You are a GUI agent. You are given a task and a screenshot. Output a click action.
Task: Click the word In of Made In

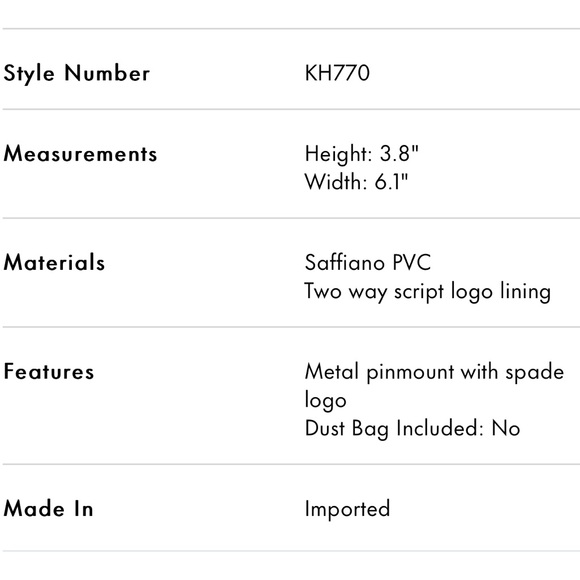[x=84, y=508]
